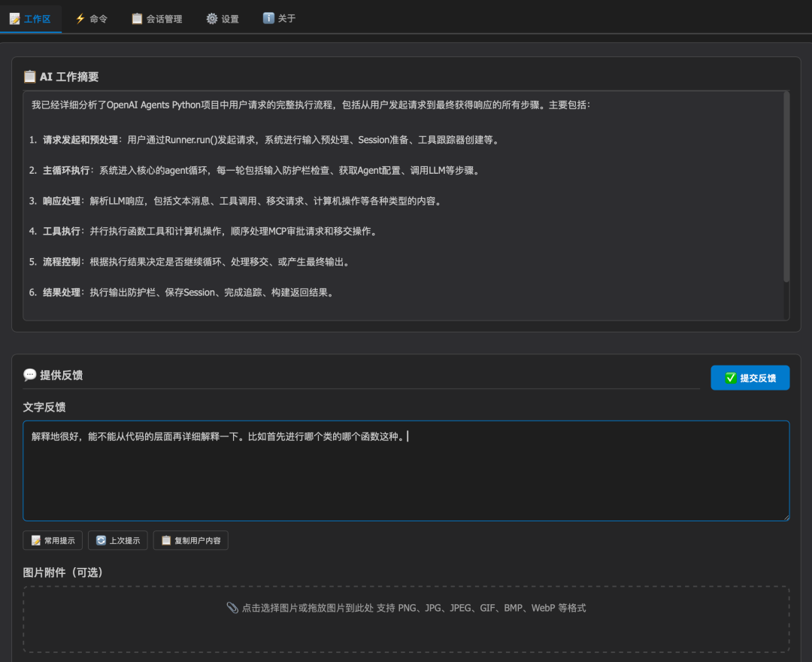The image size is (812, 662).
Task: Click the 文字反馈 label
Action: [44, 407]
